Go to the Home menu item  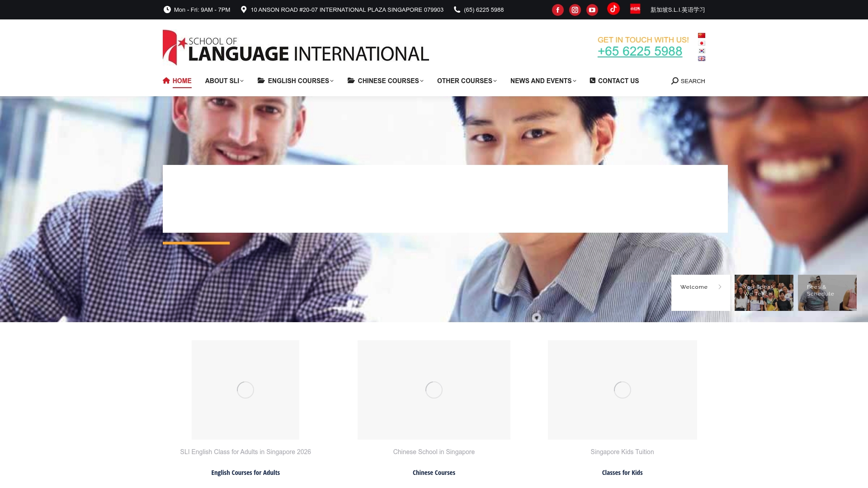[x=177, y=81]
